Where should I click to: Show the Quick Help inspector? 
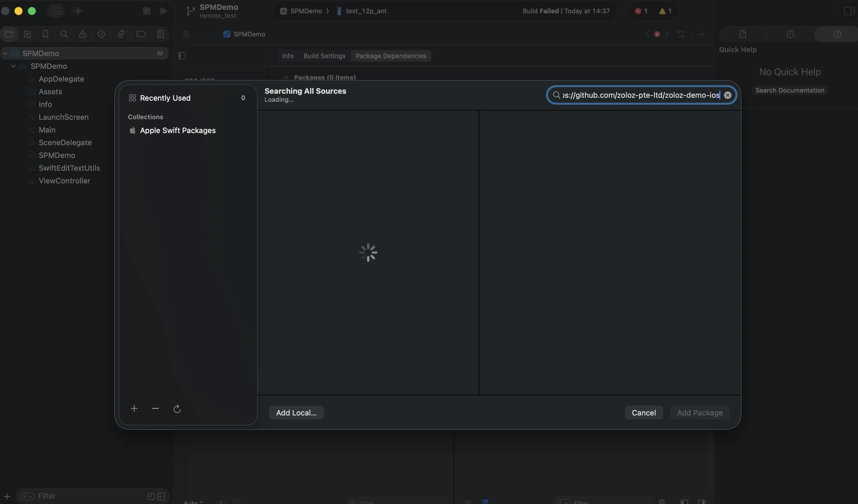pos(837,34)
